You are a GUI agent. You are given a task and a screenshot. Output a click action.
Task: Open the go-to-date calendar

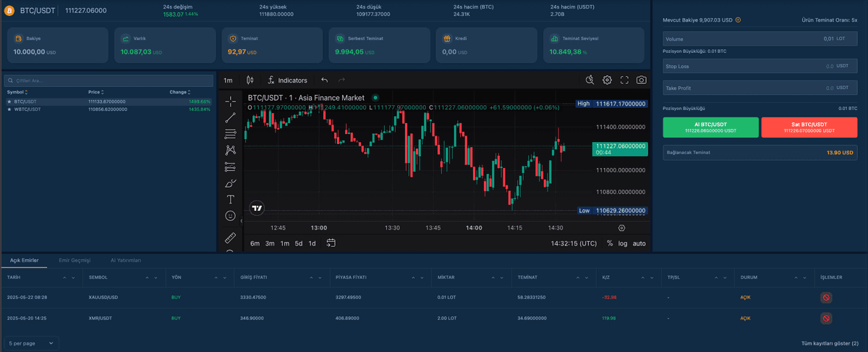(331, 243)
